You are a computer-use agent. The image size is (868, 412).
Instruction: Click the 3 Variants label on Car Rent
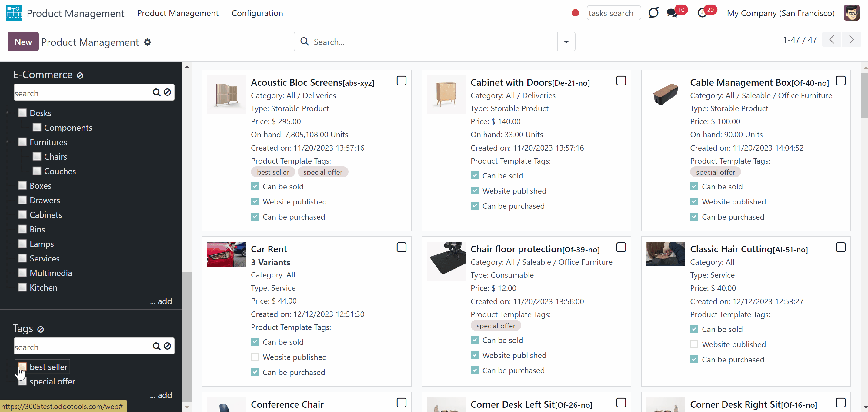pos(270,262)
